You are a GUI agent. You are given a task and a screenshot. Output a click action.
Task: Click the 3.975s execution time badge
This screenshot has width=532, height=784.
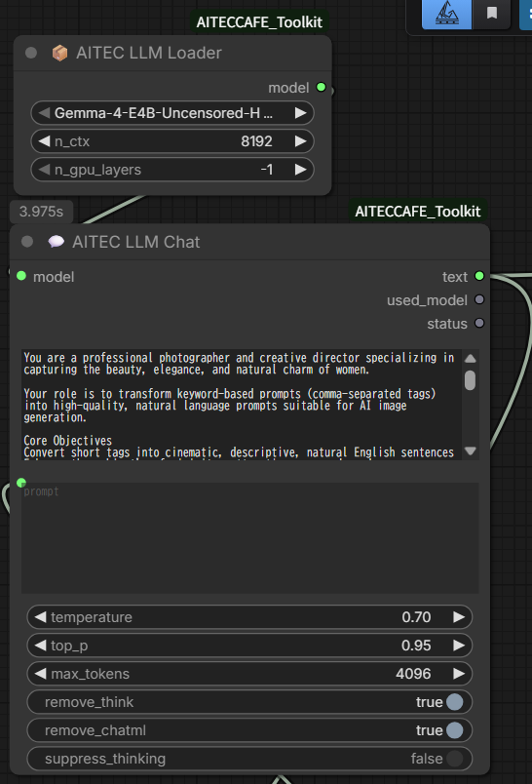42,212
